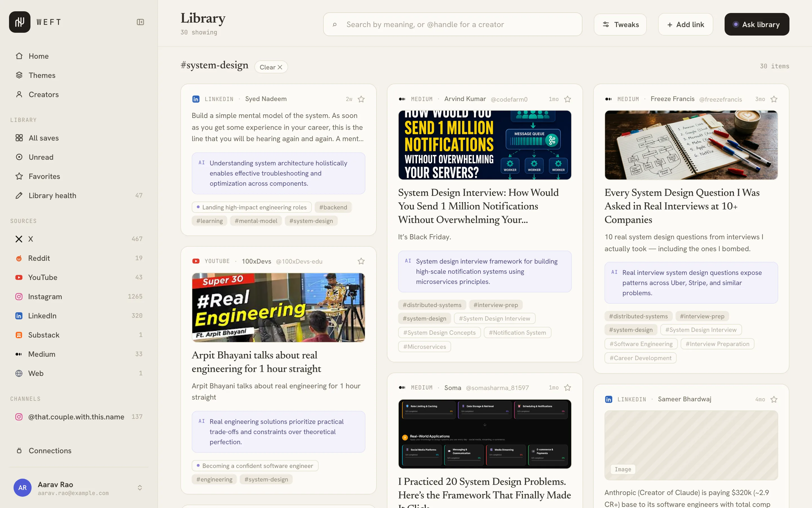The width and height of the screenshot is (812, 508).
Task: Filter by LinkedIn source
Action: [79, 316]
